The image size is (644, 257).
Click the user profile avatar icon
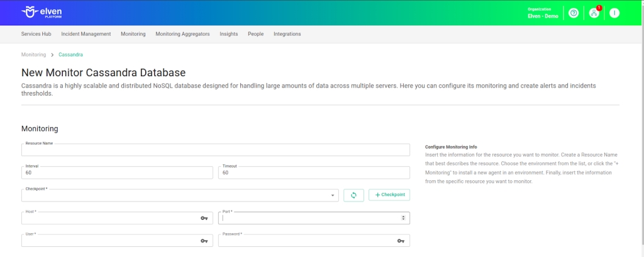(x=614, y=13)
